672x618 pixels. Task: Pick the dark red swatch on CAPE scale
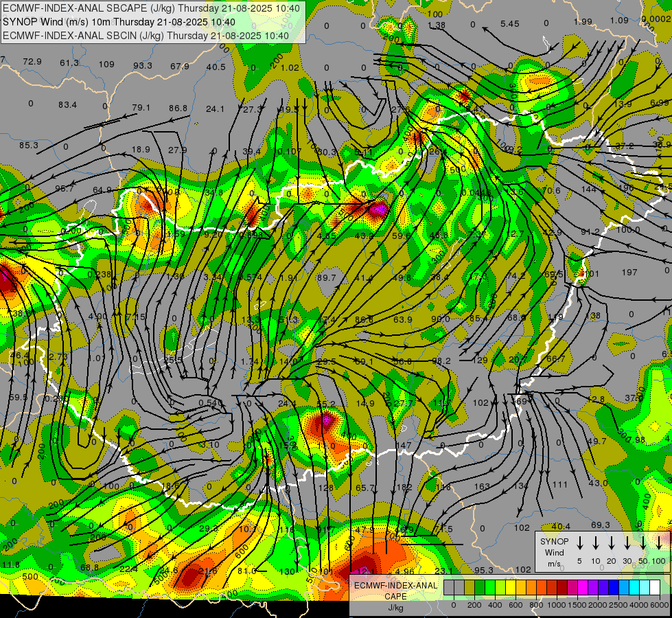pyautogui.click(x=562, y=588)
